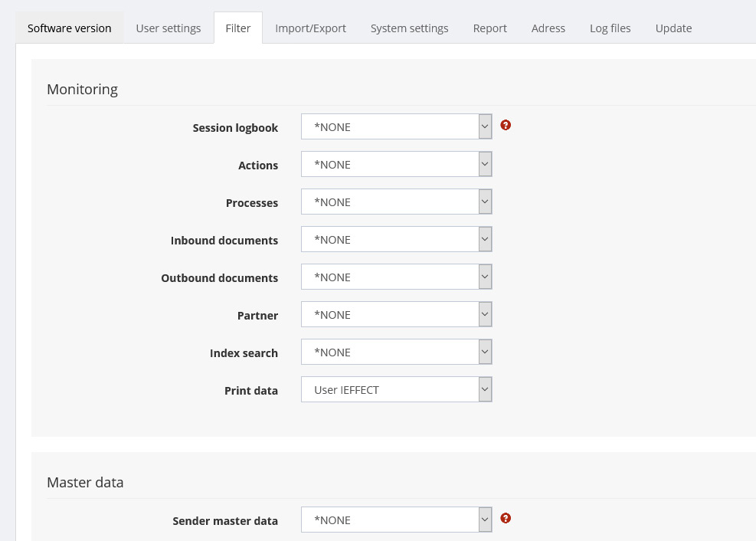Expand the Actions filter dropdown

[x=396, y=165]
